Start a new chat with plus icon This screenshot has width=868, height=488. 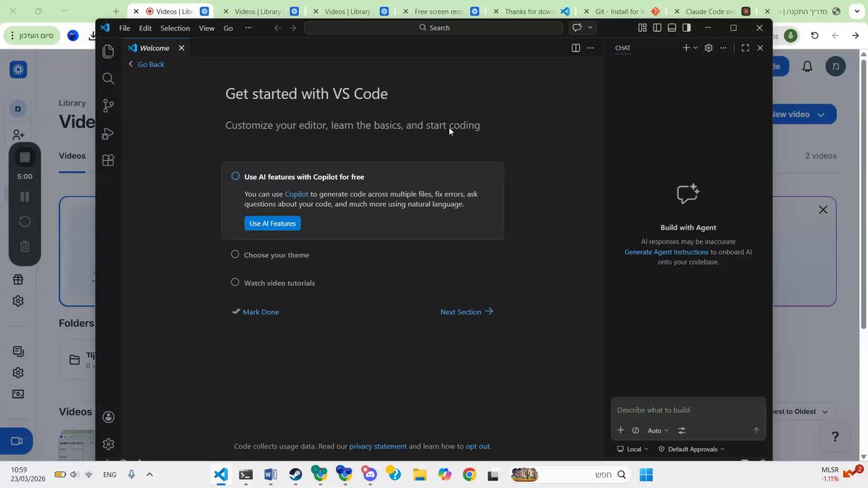point(686,48)
